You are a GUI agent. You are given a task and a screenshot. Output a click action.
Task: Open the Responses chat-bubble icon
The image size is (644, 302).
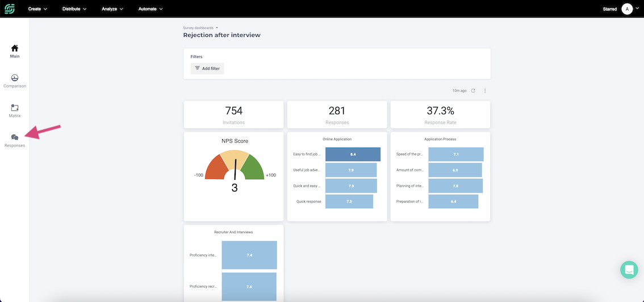(15, 137)
